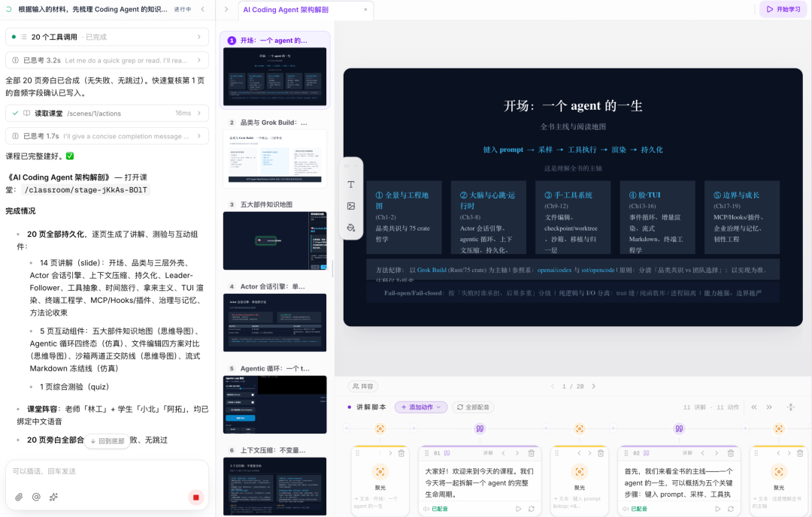Image resolution: width=812 pixels, height=517 pixels.
Task: Play audio for narration card 01
Action: pos(518,509)
